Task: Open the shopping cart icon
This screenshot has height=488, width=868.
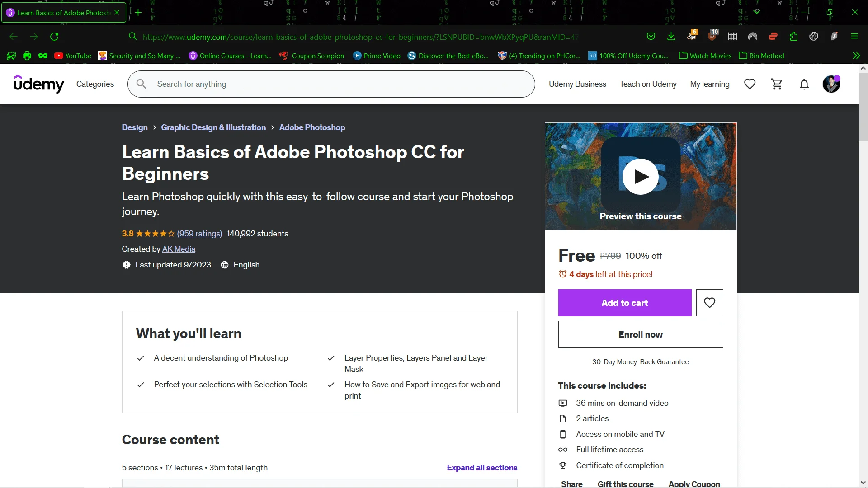Action: (x=777, y=84)
